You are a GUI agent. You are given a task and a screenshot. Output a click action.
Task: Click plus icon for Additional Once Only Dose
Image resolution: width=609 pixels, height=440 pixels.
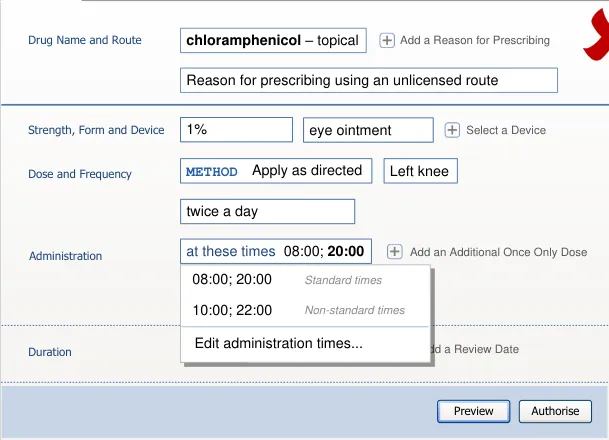(395, 252)
